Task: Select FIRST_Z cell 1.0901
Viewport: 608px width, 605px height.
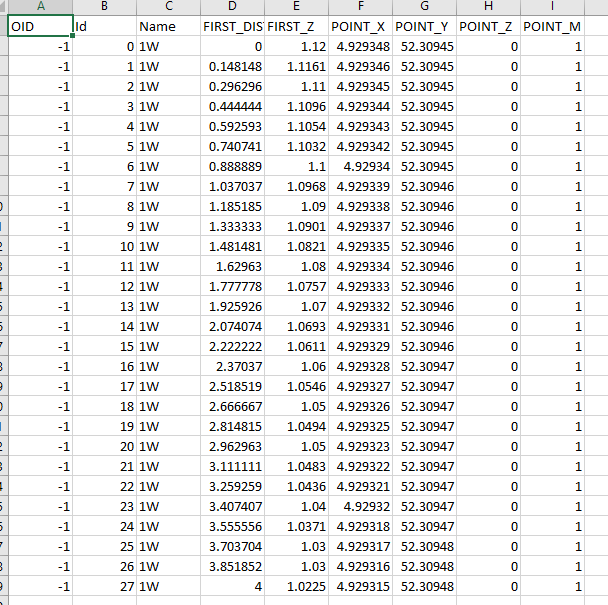Action: [x=296, y=226]
